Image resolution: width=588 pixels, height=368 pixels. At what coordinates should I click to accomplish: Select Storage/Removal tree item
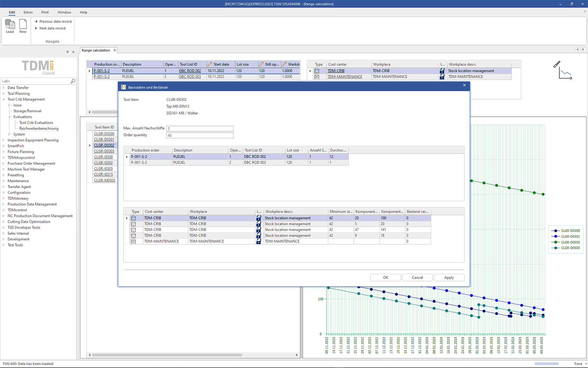pos(27,111)
